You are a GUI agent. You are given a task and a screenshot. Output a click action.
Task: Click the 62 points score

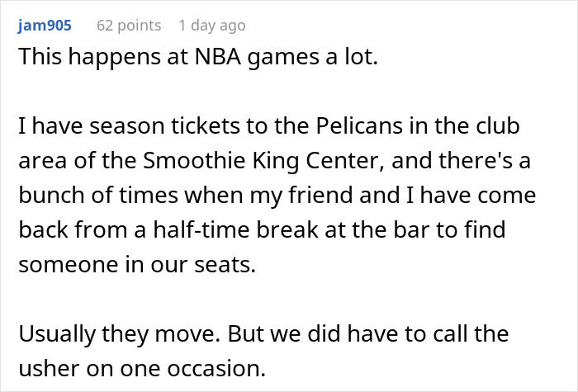[128, 26]
